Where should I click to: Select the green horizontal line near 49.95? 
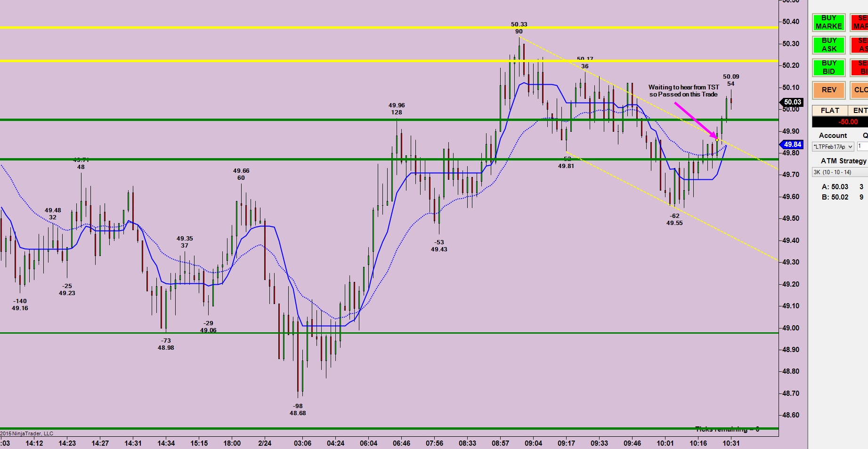pos(389,120)
